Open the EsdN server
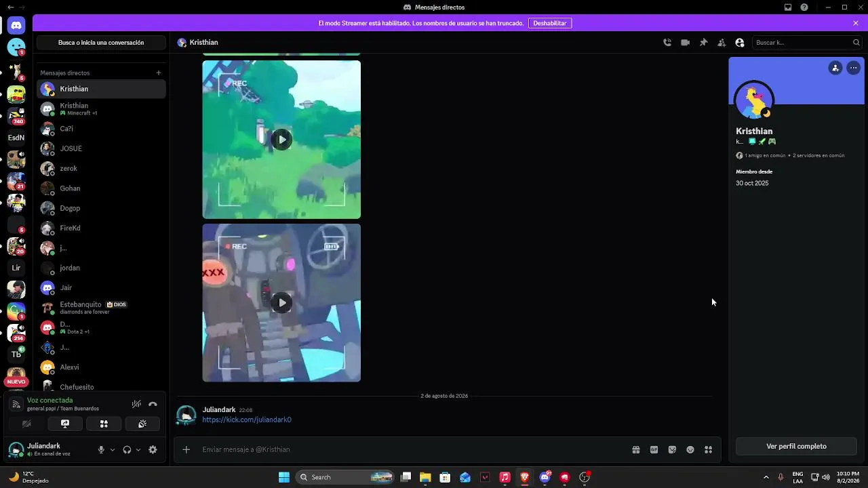Screen dimensions: 868x488 pyautogui.click(x=16, y=138)
